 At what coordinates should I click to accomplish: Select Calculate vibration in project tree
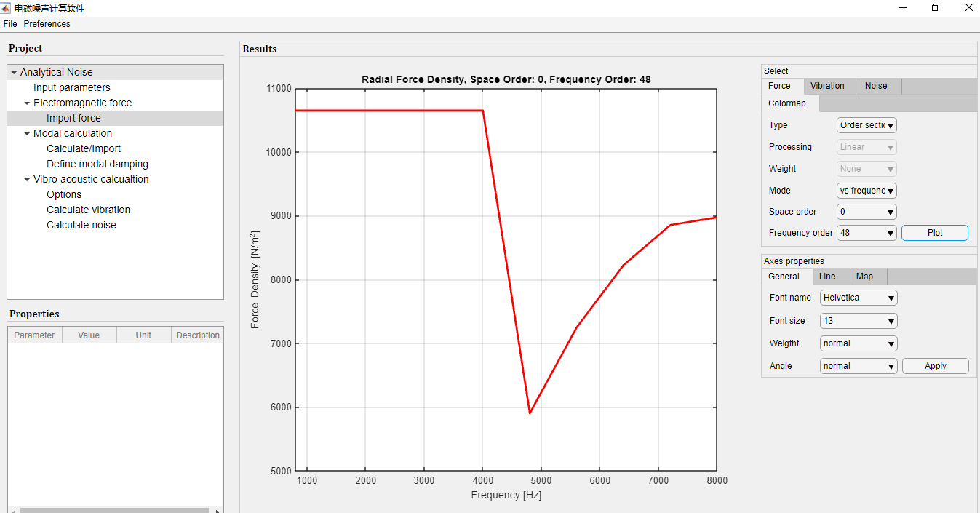pyautogui.click(x=88, y=210)
